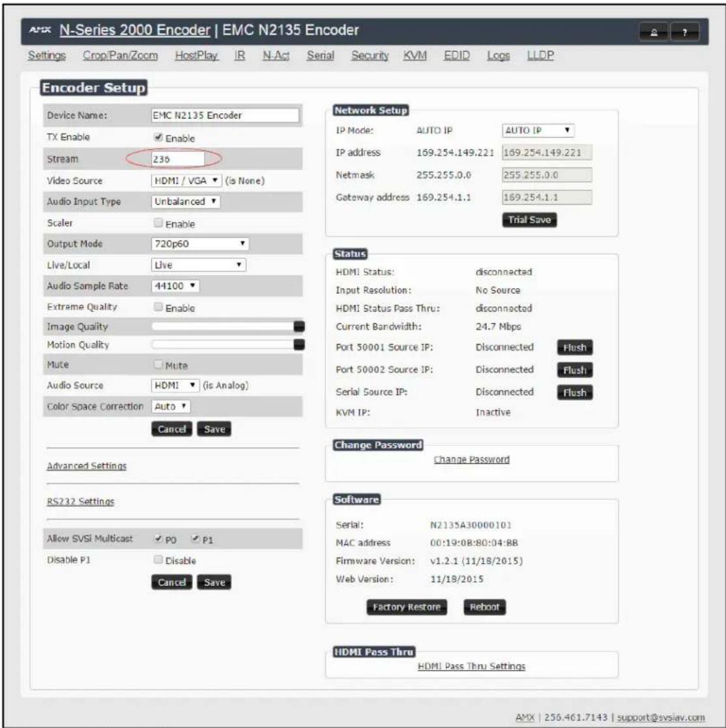
Task: Enable the Scaler checkbox
Action: pyautogui.click(x=158, y=223)
